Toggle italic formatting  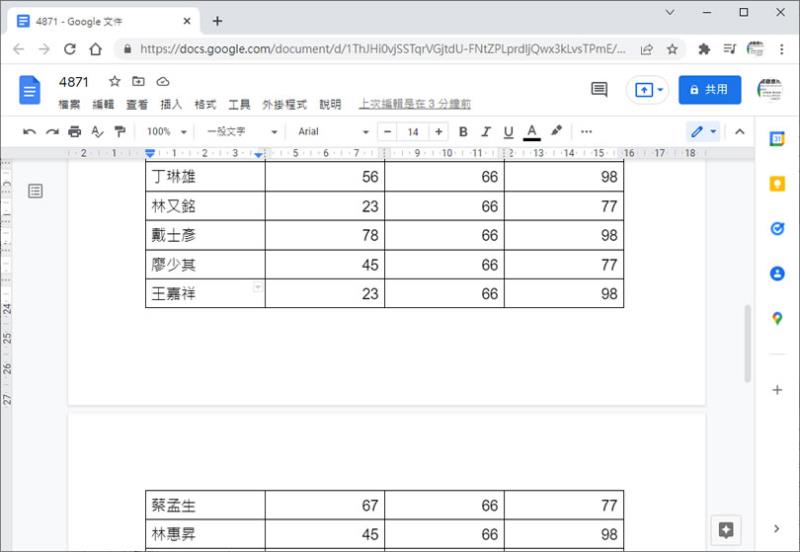click(x=486, y=132)
